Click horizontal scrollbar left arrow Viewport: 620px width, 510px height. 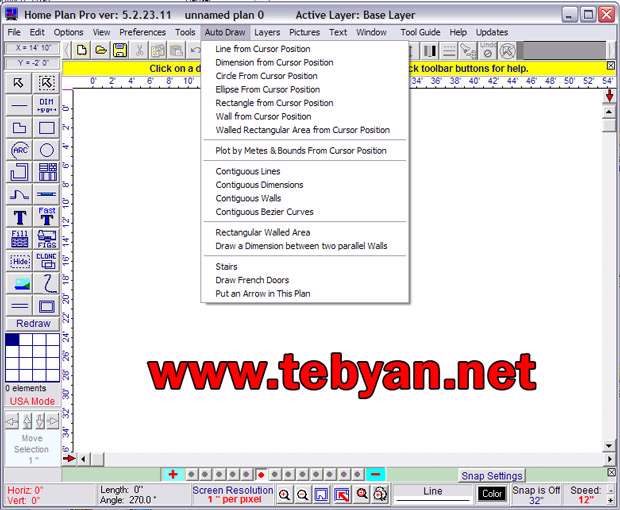(83, 459)
